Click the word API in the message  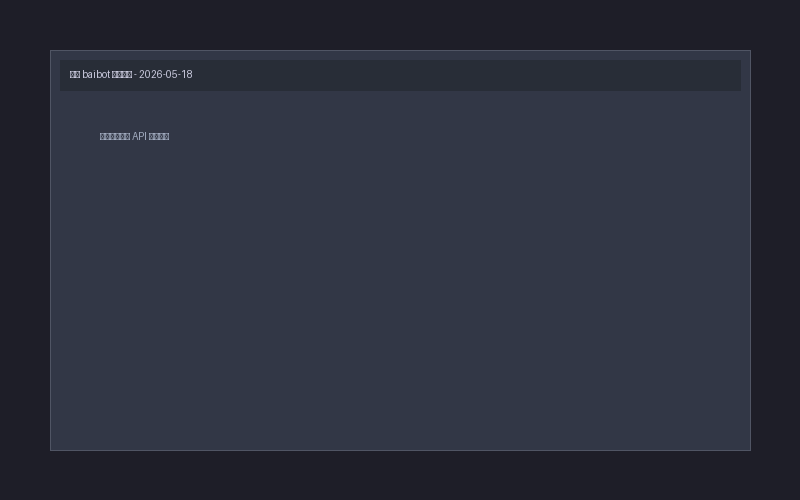click(139, 136)
